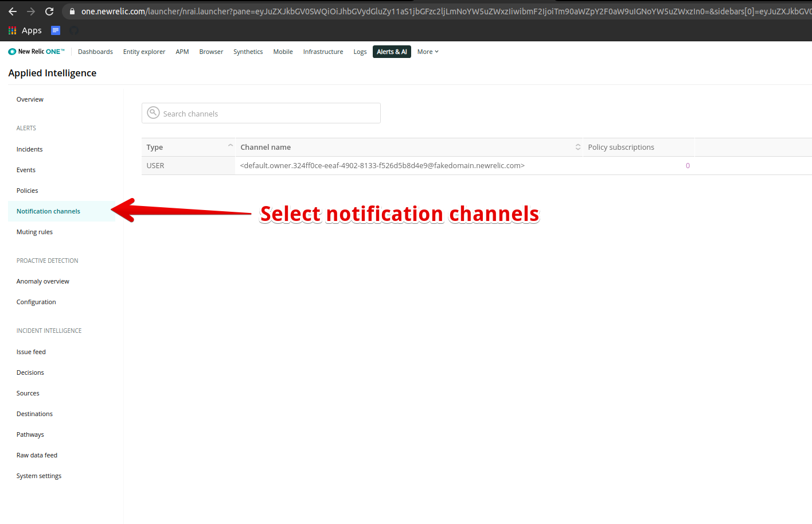
Task: Open the blue document bookmark icon
Action: [x=56, y=30]
